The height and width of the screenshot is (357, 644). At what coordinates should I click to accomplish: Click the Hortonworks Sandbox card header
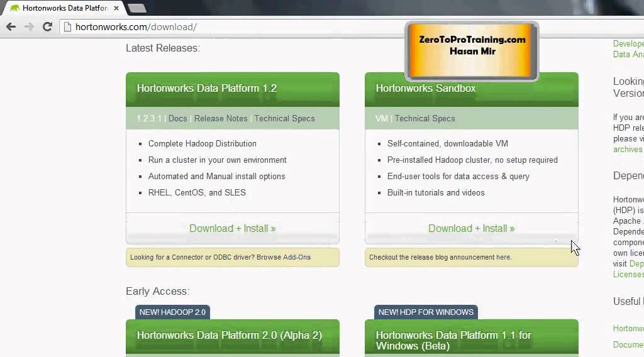472,89
